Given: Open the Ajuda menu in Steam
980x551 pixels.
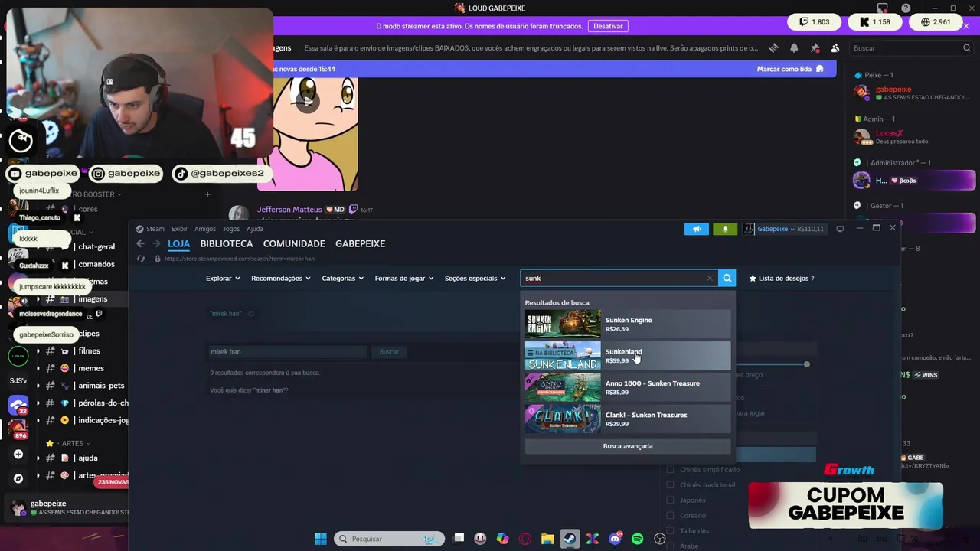Looking at the screenshot, I should pos(255,229).
